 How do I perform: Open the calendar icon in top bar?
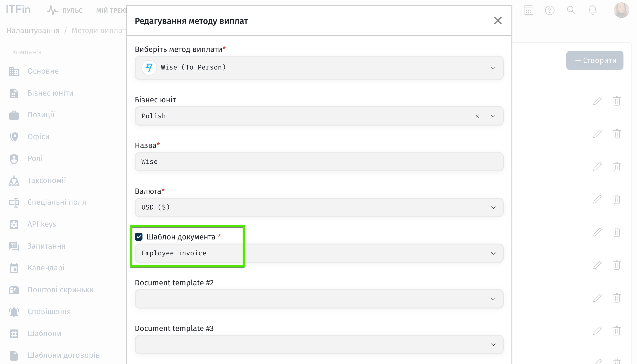528,10
